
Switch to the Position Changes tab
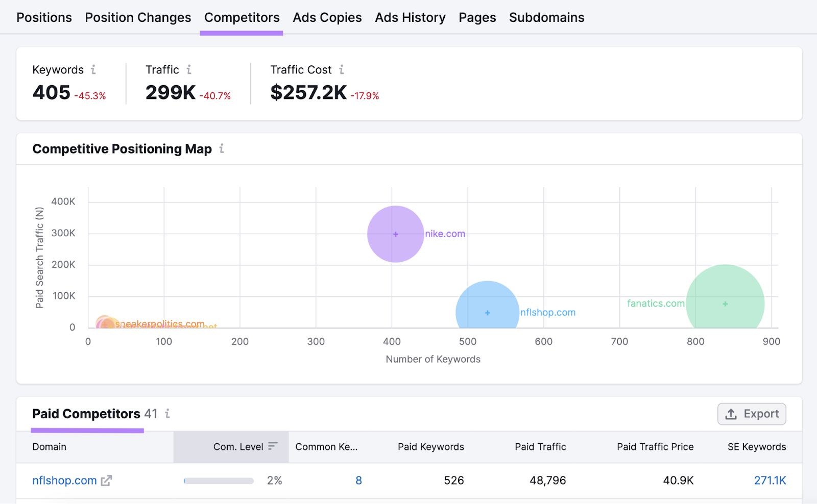point(137,17)
